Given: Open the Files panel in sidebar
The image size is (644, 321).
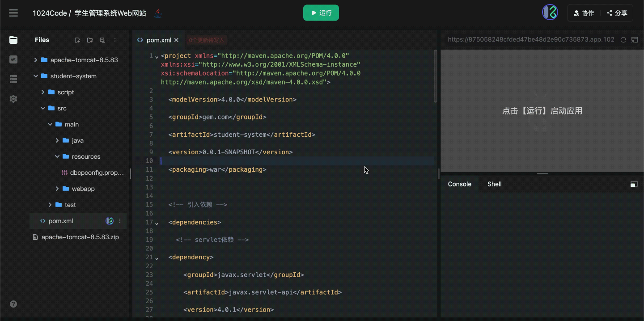Looking at the screenshot, I should coord(13,40).
